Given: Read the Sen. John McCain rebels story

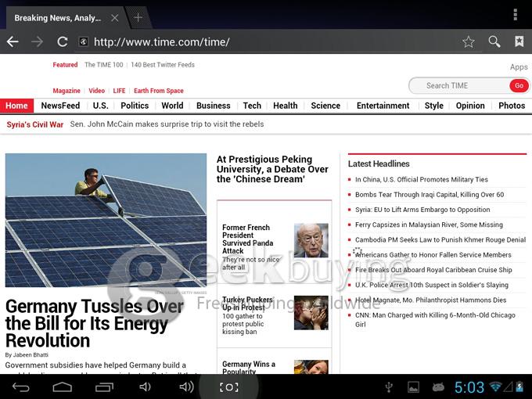Looking at the screenshot, I should (167, 124).
